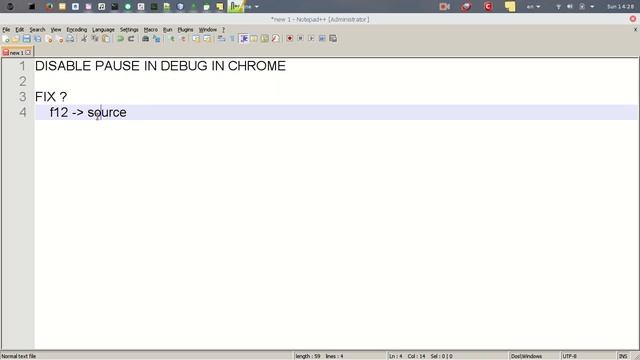Click the 'Sun 14:28' clock
This screenshot has height=360, width=640.
pos(620,7)
